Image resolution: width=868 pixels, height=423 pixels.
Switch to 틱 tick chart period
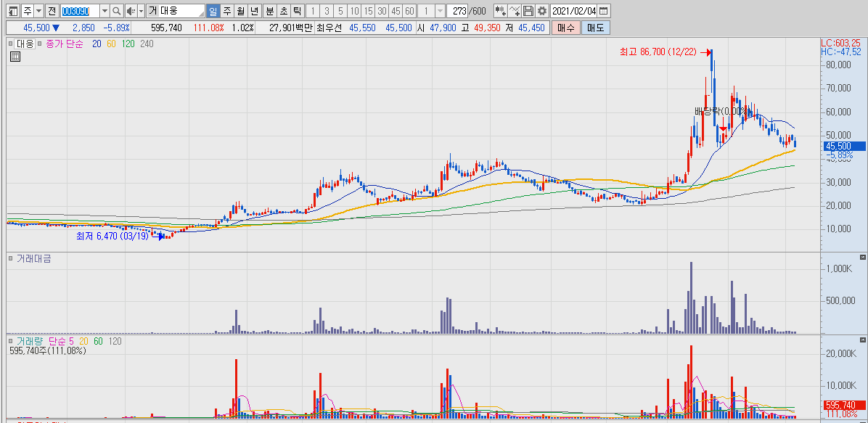tap(298, 10)
